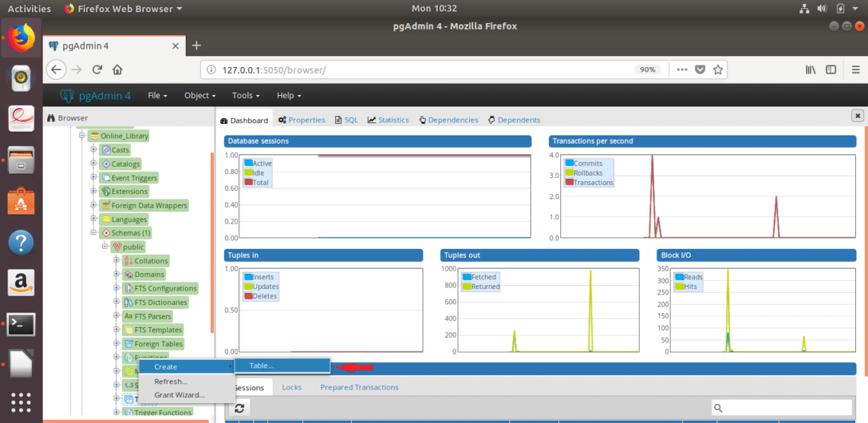This screenshot has height=423, width=868.
Task: Expand the Casts tree node
Action: click(94, 150)
